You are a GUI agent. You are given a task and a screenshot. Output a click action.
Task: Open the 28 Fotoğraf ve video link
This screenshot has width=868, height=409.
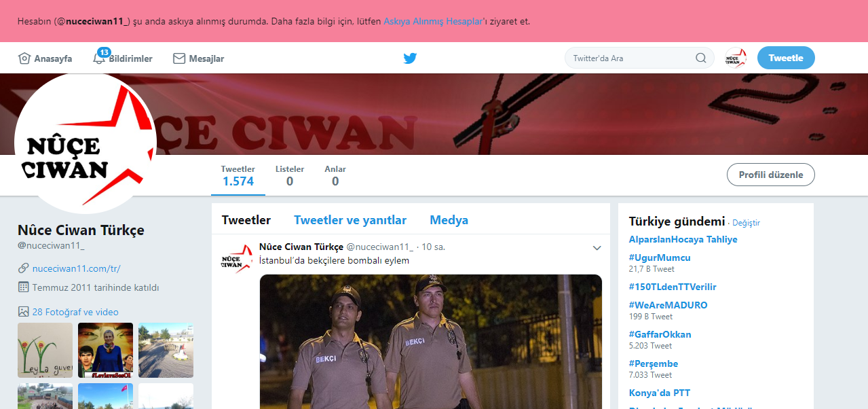tap(75, 312)
